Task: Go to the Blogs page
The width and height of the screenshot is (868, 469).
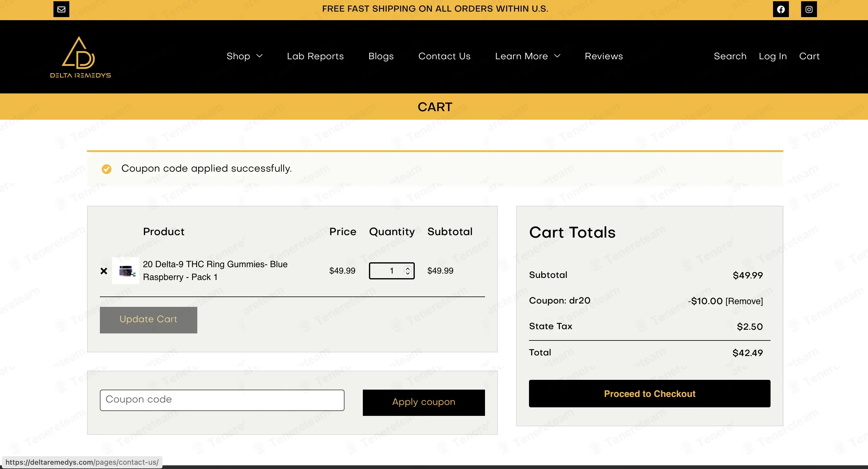Action: tap(381, 56)
